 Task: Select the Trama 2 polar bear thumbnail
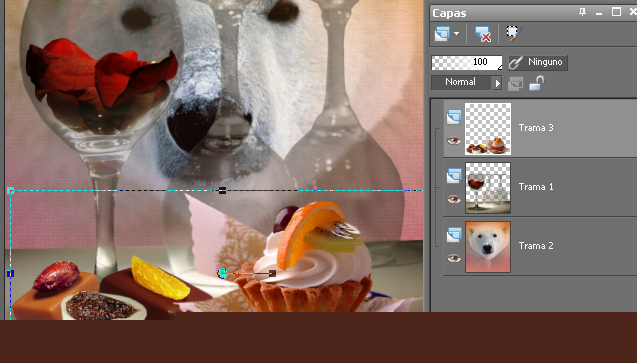click(x=488, y=247)
